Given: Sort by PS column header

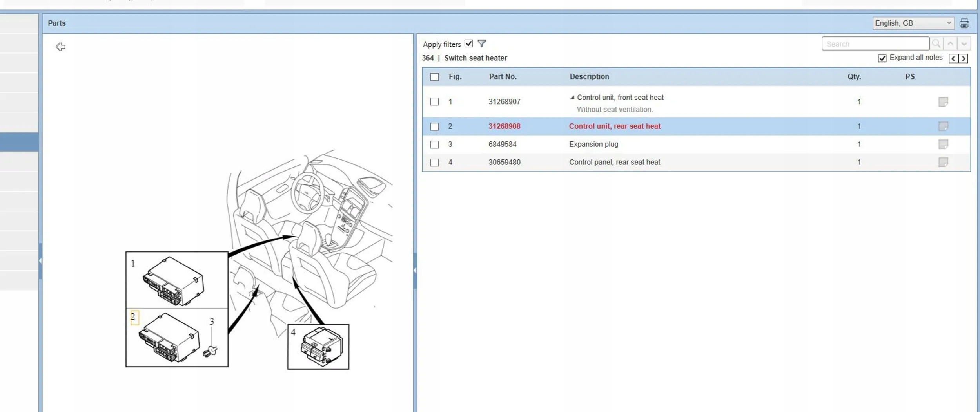Looking at the screenshot, I should pos(910,77).
